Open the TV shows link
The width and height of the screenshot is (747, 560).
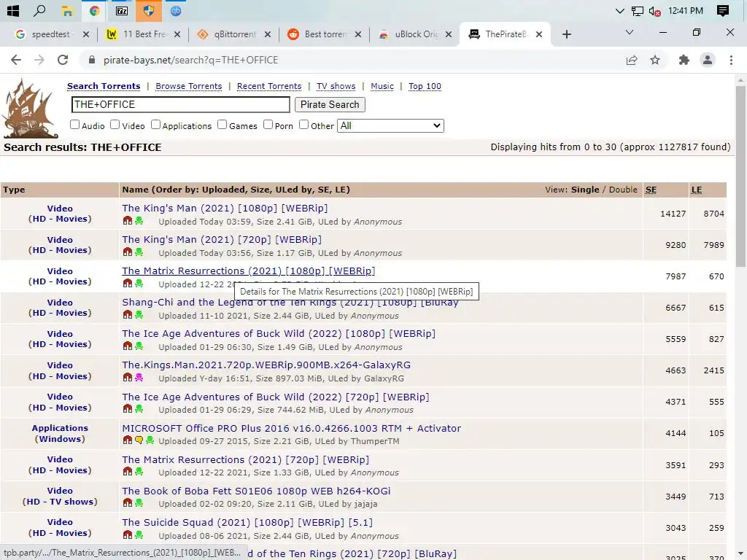click(x=336, y=86)
